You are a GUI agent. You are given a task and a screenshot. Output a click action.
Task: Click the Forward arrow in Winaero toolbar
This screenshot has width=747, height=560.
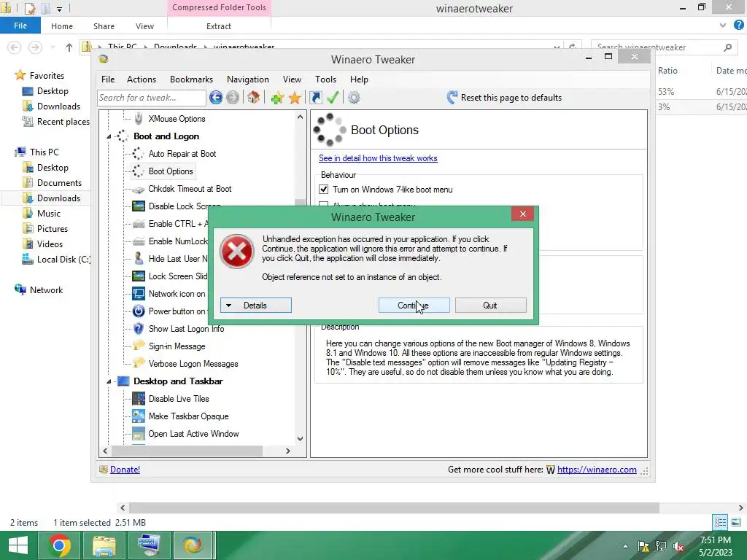233,98
